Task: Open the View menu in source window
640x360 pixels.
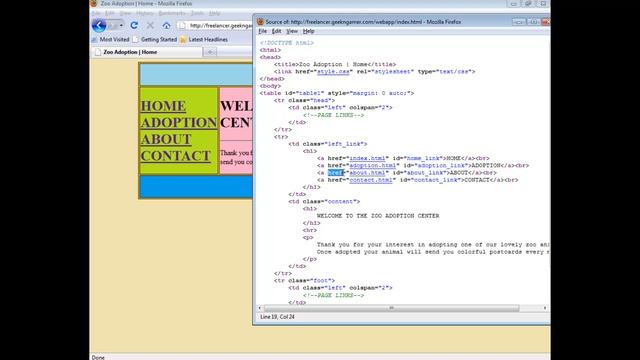Action: [x=292, y=31]
